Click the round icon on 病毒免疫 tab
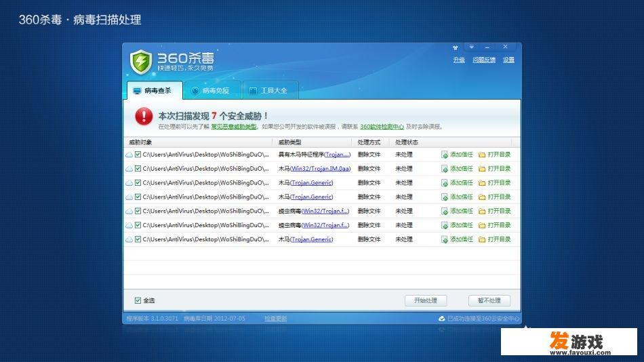The height and width of the screenshot is (362, 644). tap(195, 90)
